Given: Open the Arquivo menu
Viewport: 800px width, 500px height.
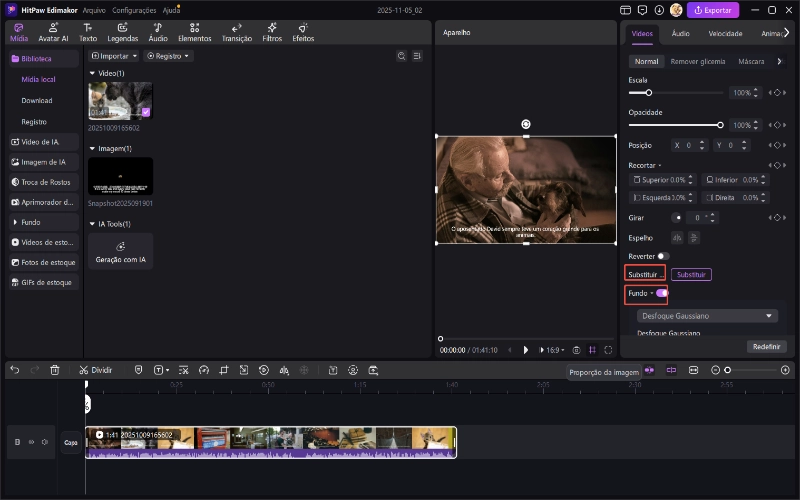Looking at the screenshot, I should tap(94, 10).
